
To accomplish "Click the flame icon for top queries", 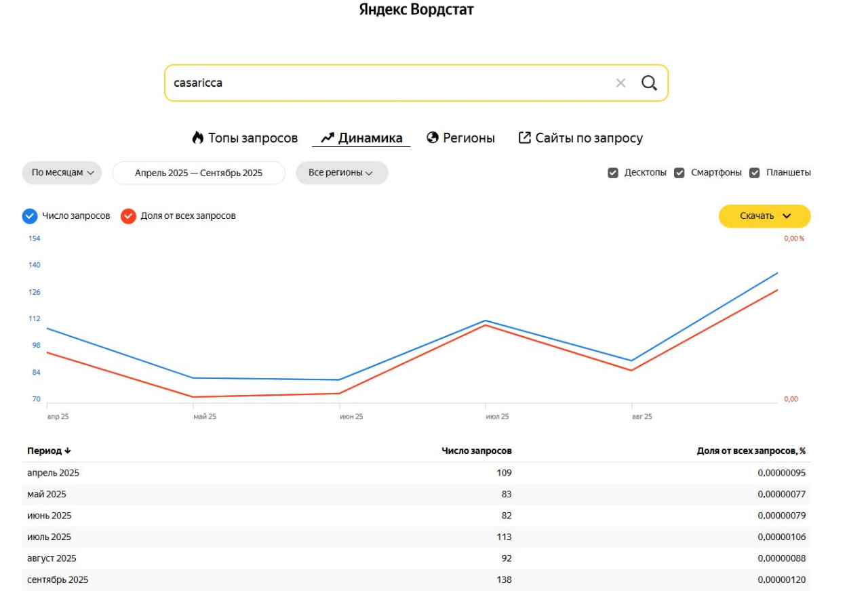I will tap(197, 138).
